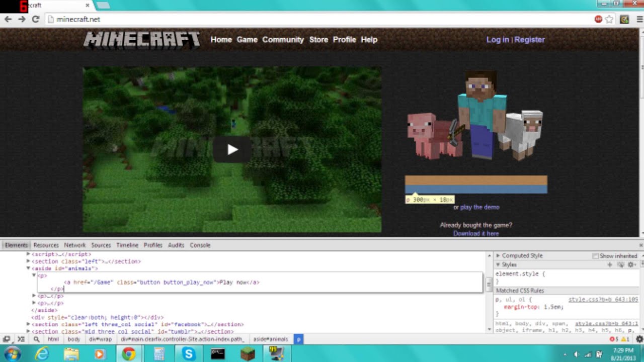Collapse the aside id="animals" node
The width and height of the screenshot is (644, 362).
click(28, 268)
